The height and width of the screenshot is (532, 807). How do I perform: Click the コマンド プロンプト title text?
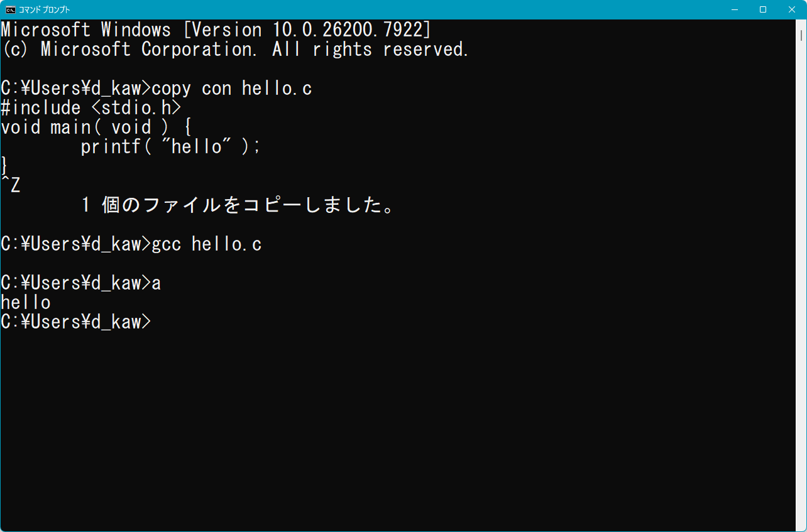pos(45,9)
